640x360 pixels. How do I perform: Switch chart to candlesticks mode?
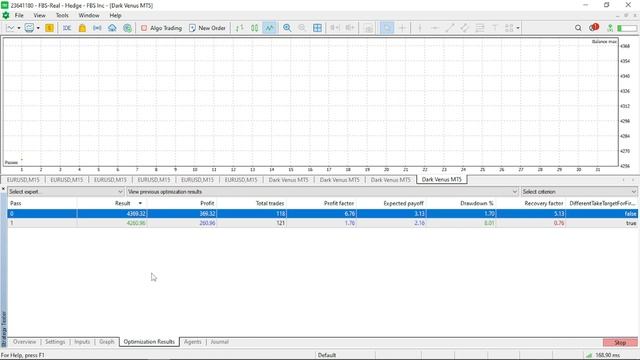(x=254, y=28)
